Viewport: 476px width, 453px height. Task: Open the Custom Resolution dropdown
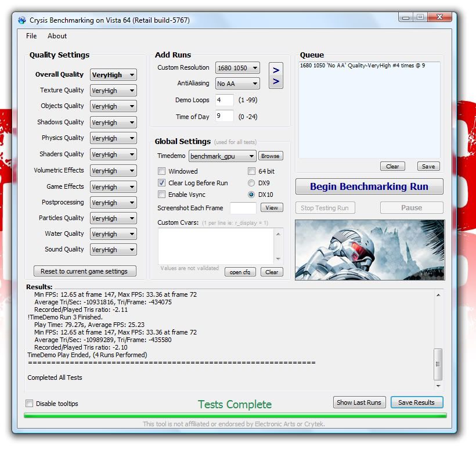click(x=237, y=68)
